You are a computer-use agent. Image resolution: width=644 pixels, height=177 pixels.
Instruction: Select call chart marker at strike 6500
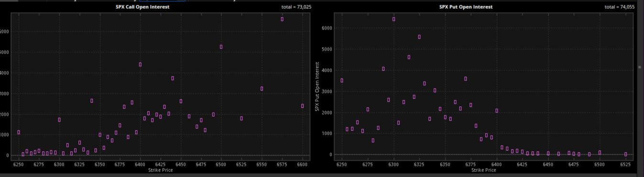point(221,47)
